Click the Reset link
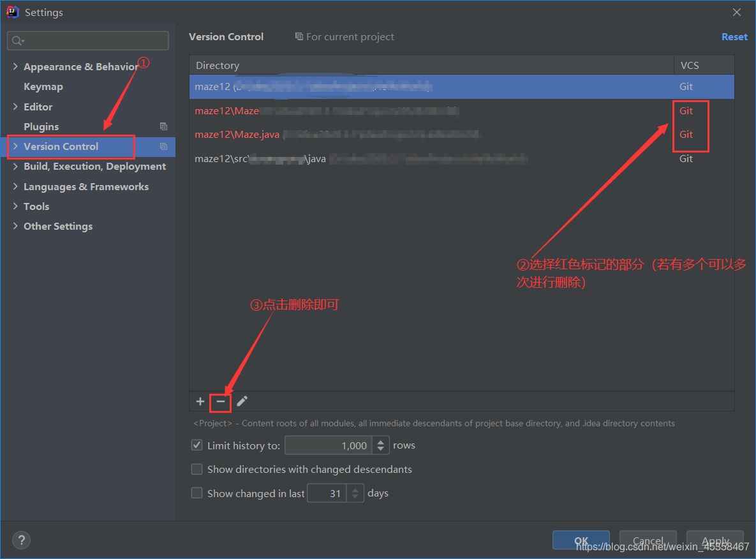This screenshot has width=756, height=559. coord(734,36)
